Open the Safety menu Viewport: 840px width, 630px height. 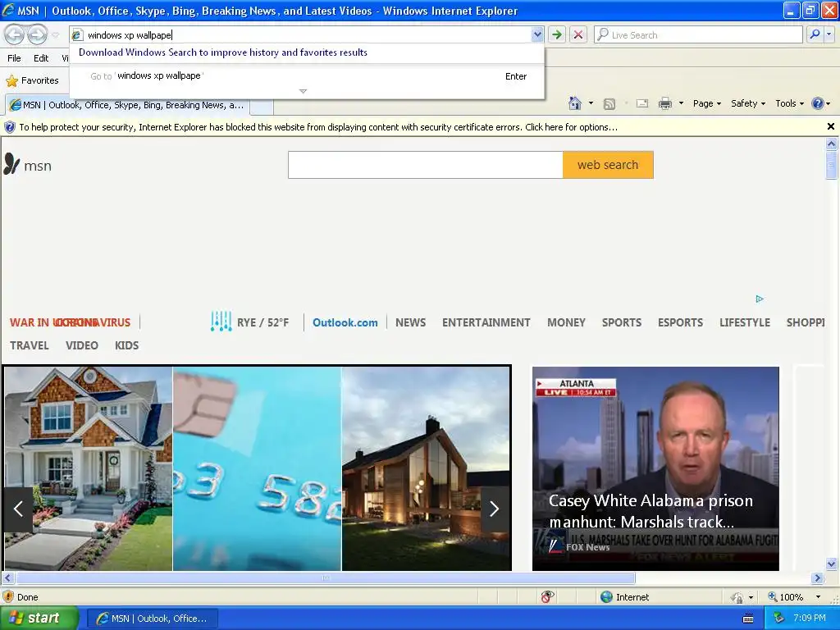pyautogui.click(x=748, y=103)
